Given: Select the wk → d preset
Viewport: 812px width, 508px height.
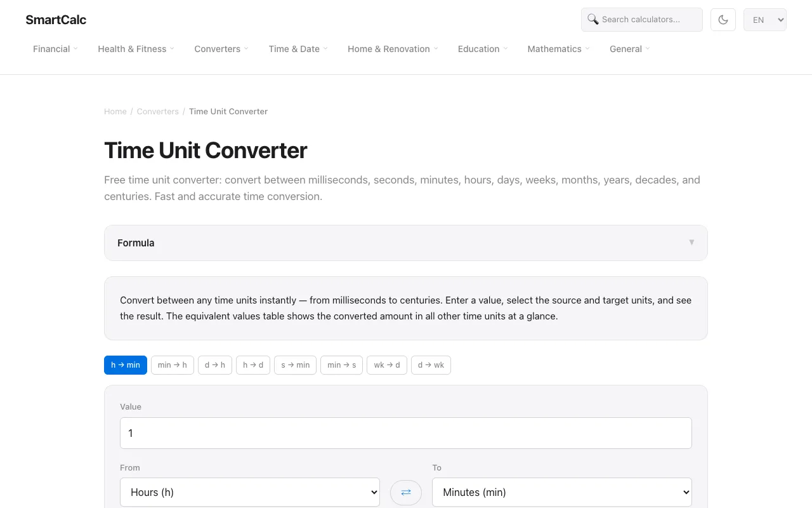Looking at the screenshot, I should [x=387, y=365].
